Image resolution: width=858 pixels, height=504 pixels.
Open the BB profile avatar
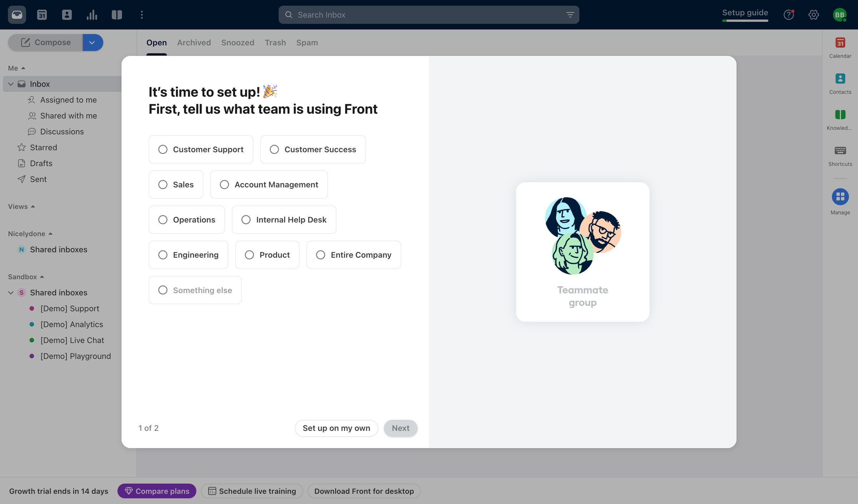(x=839, y=15)
